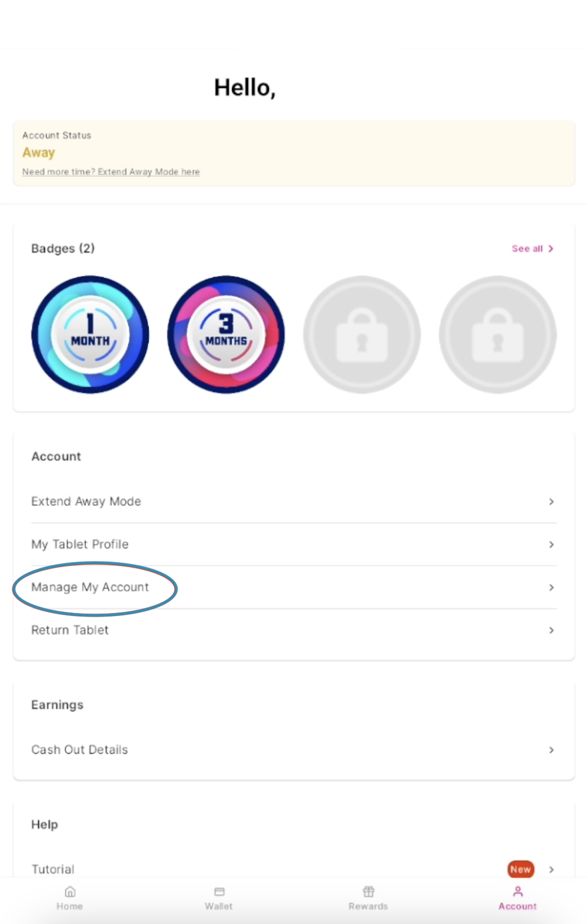This screenshot has width=587, height=924.
Task: Open the 1 Month badge
Action: tap(90, 334)
